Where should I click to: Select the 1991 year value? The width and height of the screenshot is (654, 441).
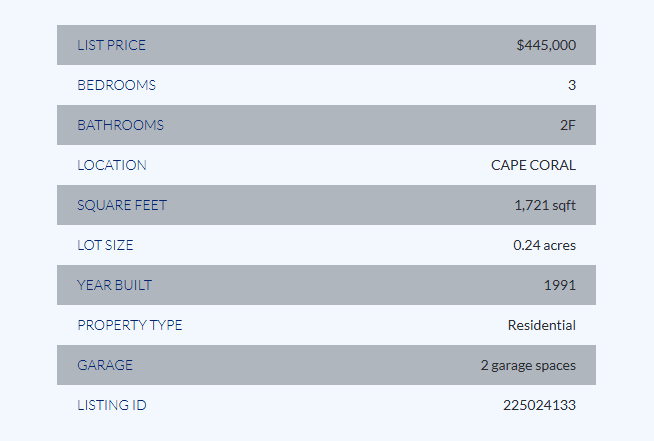(560, 285)
